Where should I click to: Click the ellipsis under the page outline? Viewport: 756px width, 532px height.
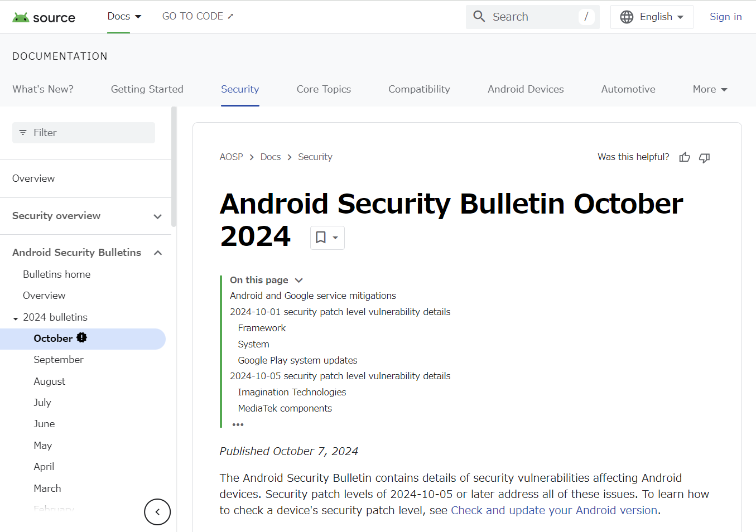pyautogui.click(x=238, y=424)
